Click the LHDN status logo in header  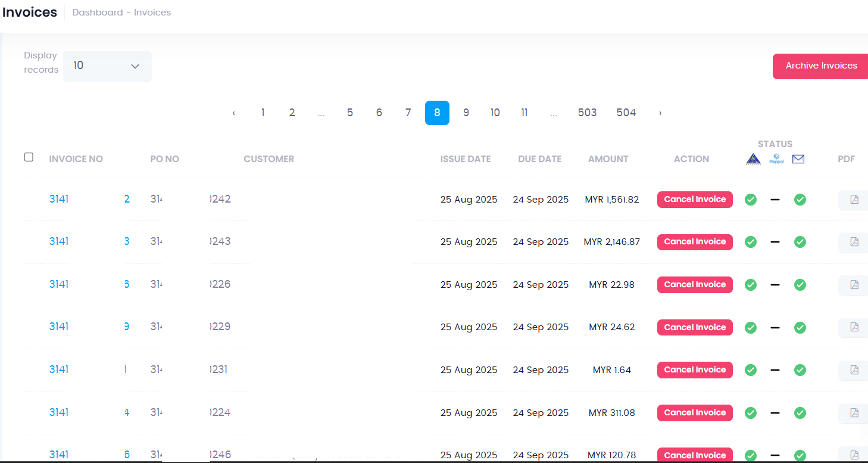click(x=753, y=159)
